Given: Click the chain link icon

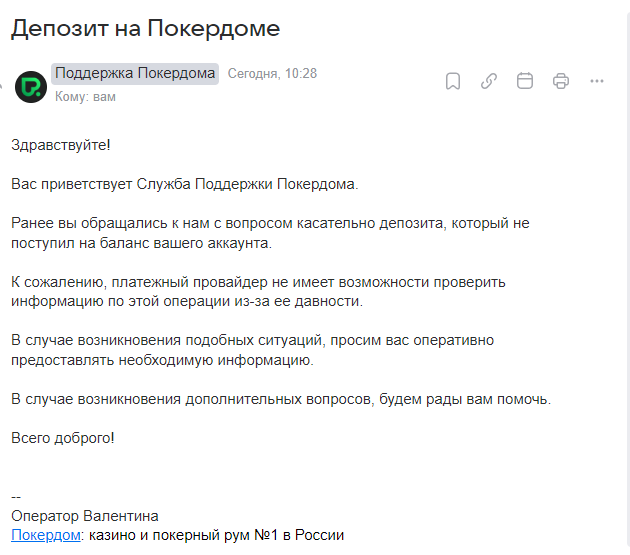Looking at the screenshot, I should click(x=489, y=81).
